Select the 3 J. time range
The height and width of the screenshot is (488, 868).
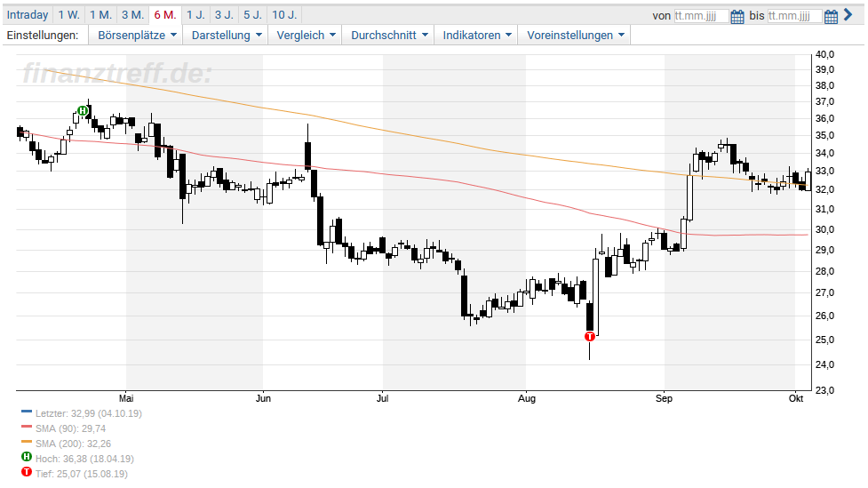[224, 15]
